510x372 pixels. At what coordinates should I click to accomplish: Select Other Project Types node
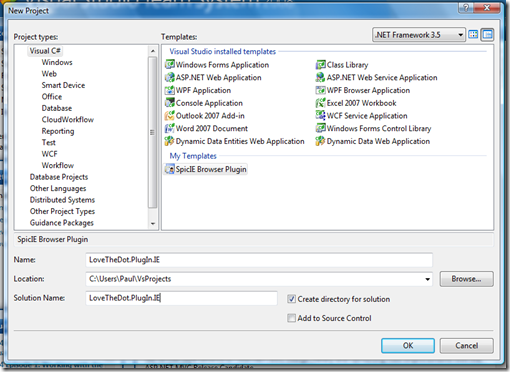click(x=62, y=211)
